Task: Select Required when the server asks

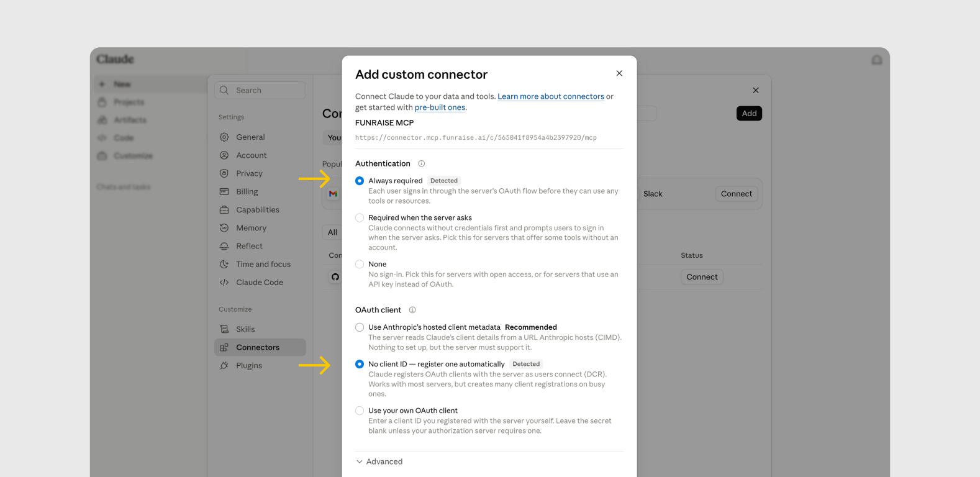Action: coord(360,217)
